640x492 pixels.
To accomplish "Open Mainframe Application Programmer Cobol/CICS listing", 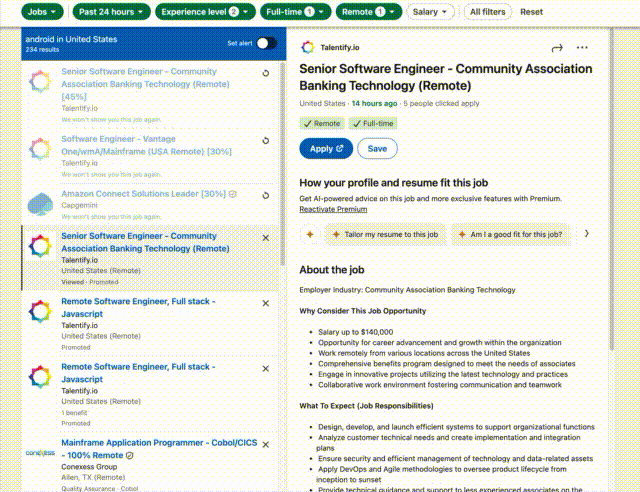I will [159, 449].
